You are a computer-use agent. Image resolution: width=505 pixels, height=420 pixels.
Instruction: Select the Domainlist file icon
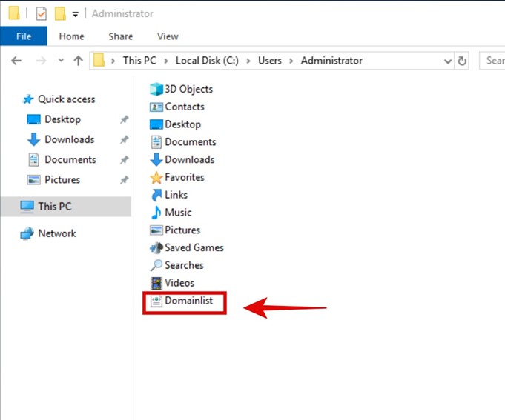[156, 301]
